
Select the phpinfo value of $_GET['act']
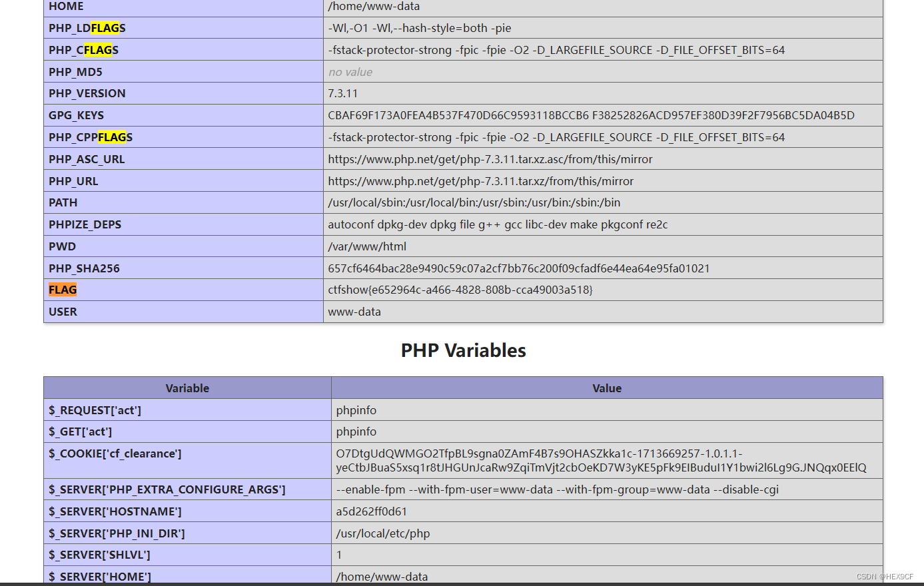coord(356,432)
